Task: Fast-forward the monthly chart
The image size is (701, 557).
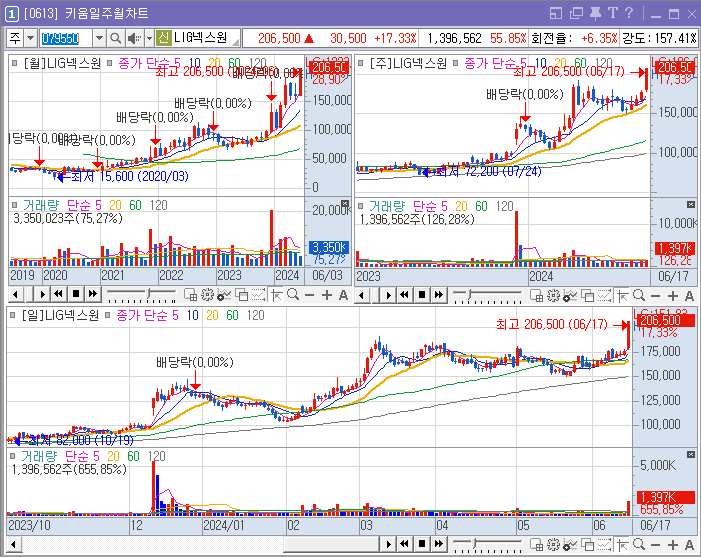Action: click(x=93, y=294)
